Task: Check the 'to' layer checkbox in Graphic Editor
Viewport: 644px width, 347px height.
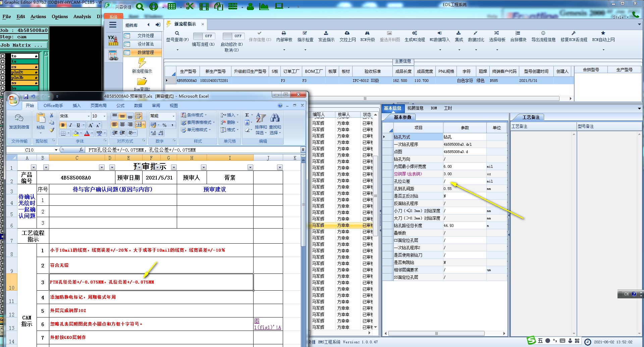Action: pos(3,56)
